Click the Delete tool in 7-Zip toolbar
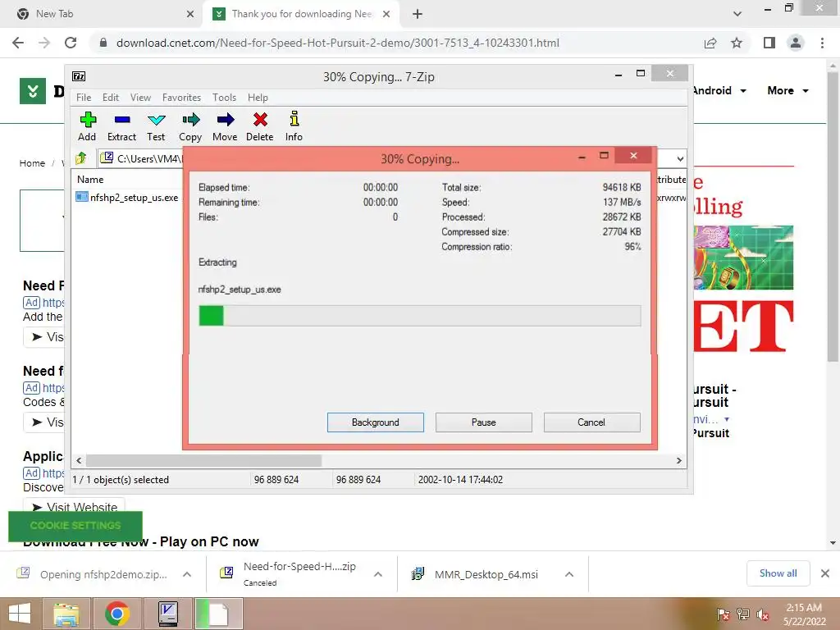The width and height of the screenshot is (840, 630). (x=260, y=126)
